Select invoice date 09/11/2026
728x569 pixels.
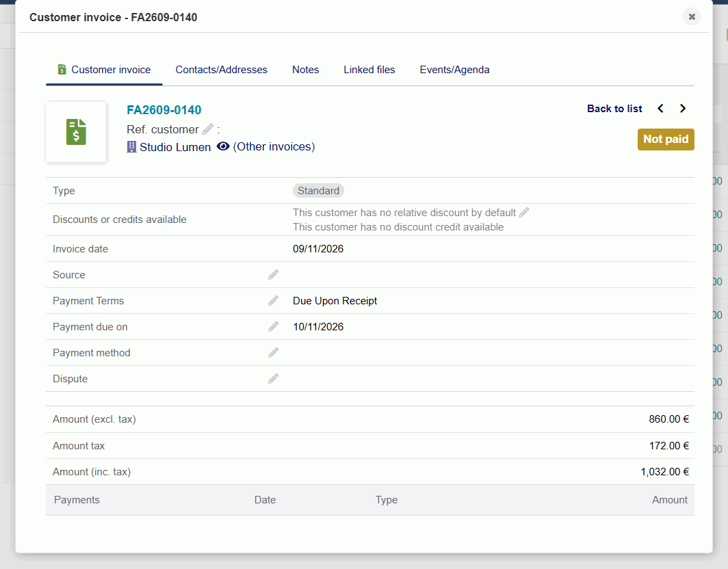(318, 249)
